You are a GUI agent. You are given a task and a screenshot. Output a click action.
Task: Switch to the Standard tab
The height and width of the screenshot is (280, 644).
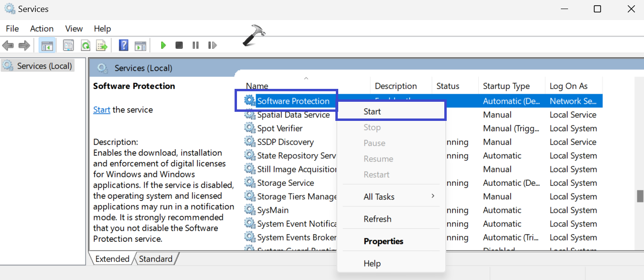tap(156, 259)
